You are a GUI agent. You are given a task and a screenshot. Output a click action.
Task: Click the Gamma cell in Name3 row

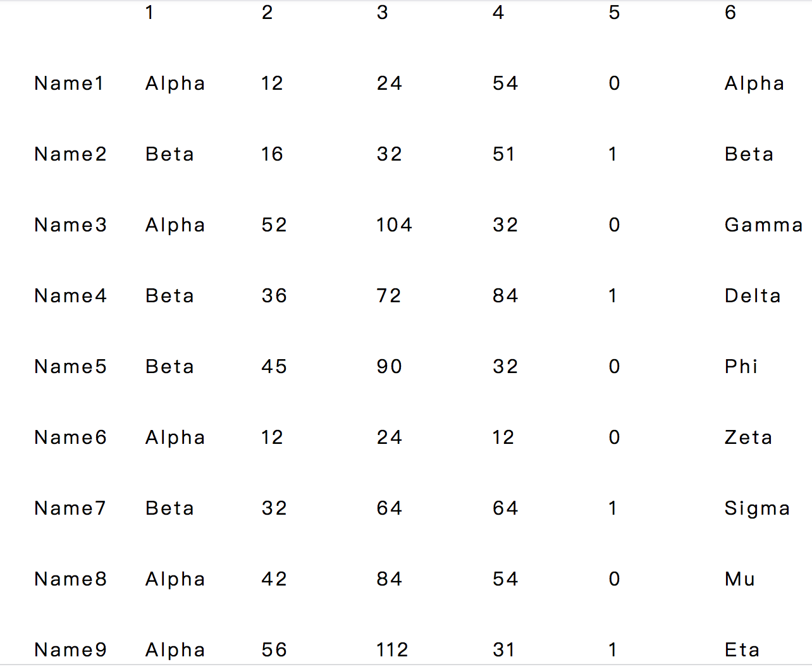pyautogui.click(x=763, y=225)
